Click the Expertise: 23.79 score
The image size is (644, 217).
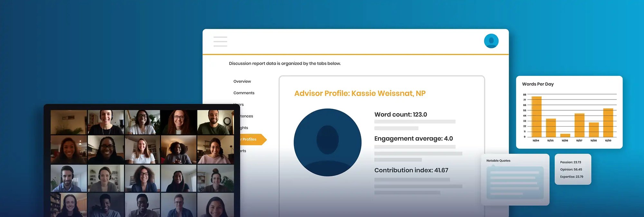[x=572, y=177]
